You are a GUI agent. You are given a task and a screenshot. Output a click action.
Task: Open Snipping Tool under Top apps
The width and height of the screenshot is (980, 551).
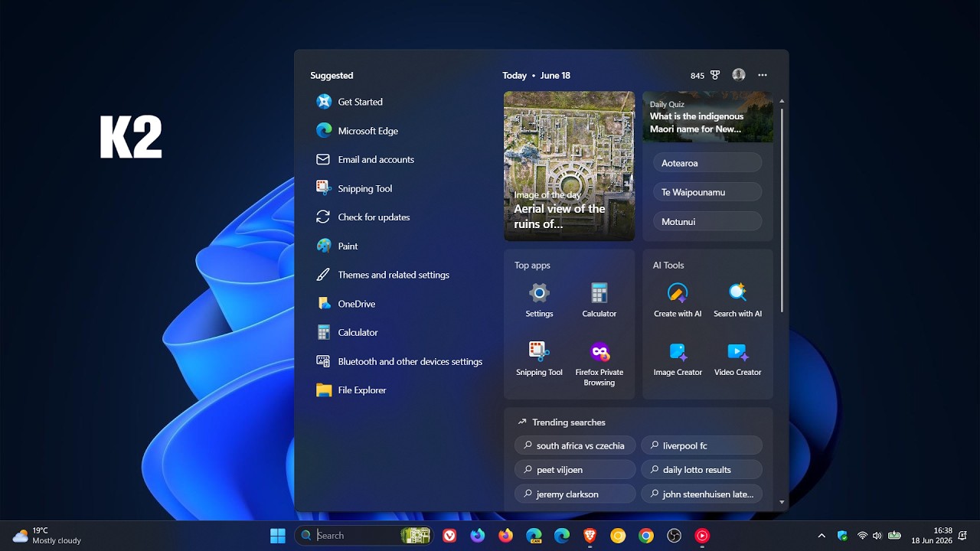click(x=539, y=360)
